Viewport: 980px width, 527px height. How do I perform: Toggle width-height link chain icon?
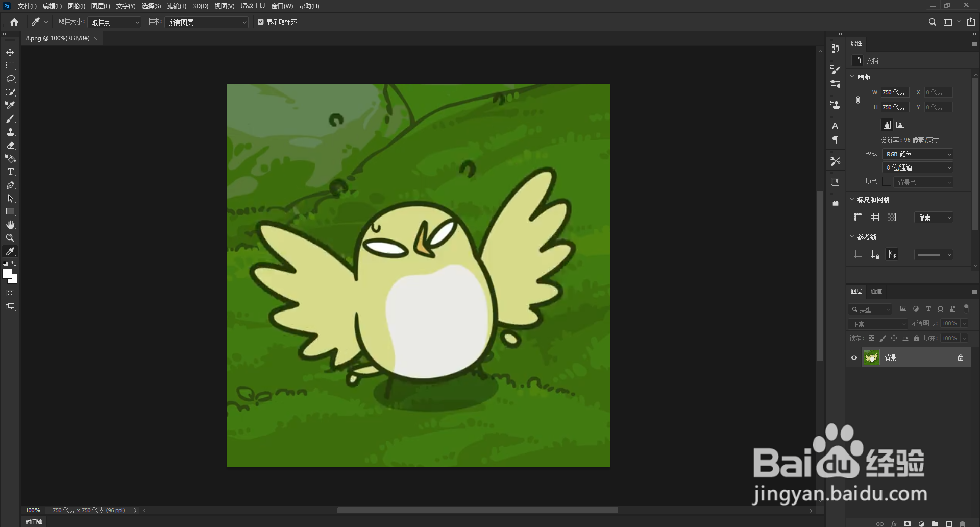click(x=858, y=100)
